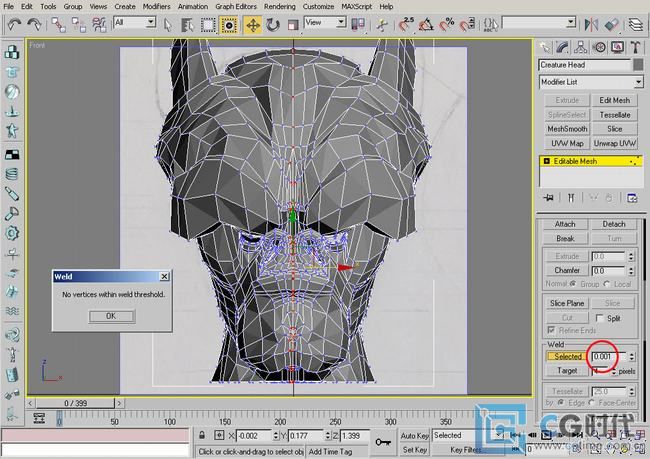Toggle the Refine Ends checkbox
Viewport: 650px width, 459px height.
coord(551,330)
